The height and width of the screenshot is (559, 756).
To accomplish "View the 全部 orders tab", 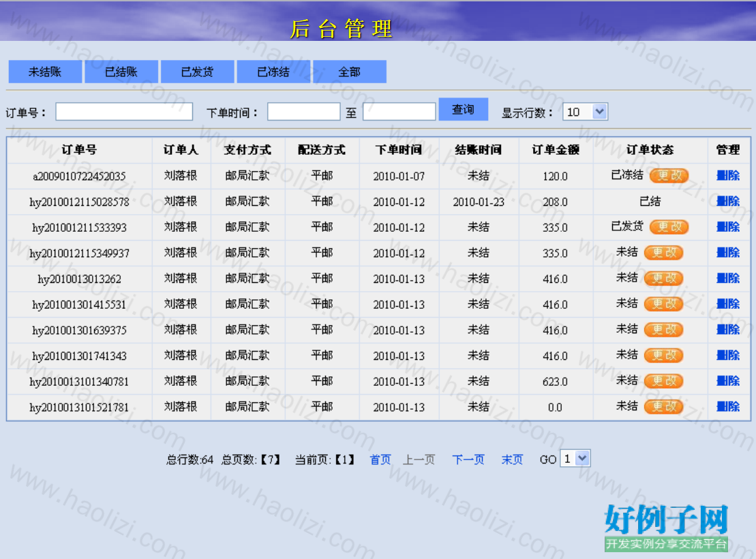I will tap(350, 72).
